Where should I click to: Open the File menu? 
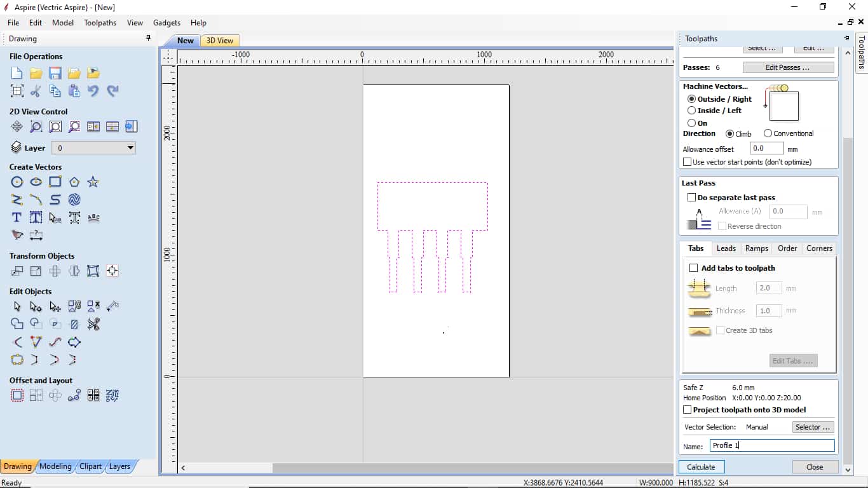[13, 22]
